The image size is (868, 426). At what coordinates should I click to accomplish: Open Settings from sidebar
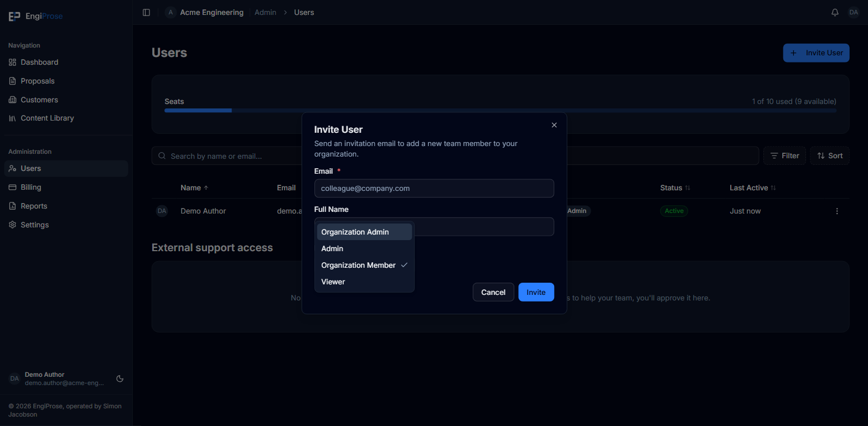(x=66, y=225)
